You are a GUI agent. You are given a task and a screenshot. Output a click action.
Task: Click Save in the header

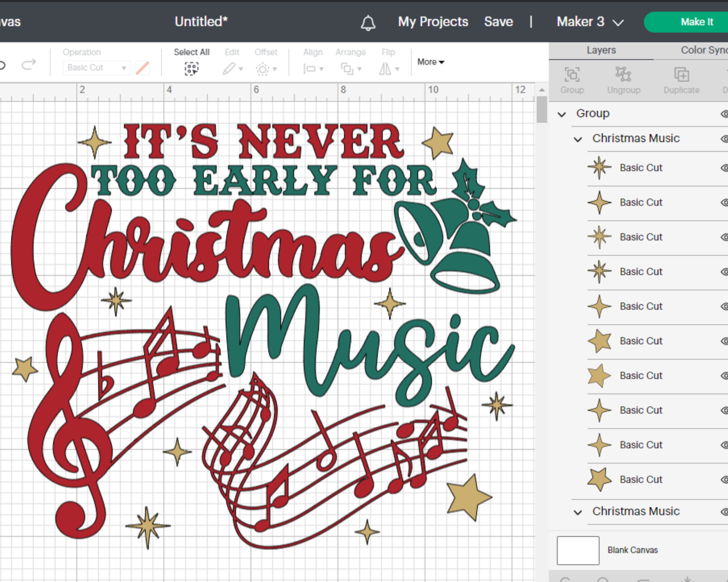pyautogui.click(x=498, y=22)
